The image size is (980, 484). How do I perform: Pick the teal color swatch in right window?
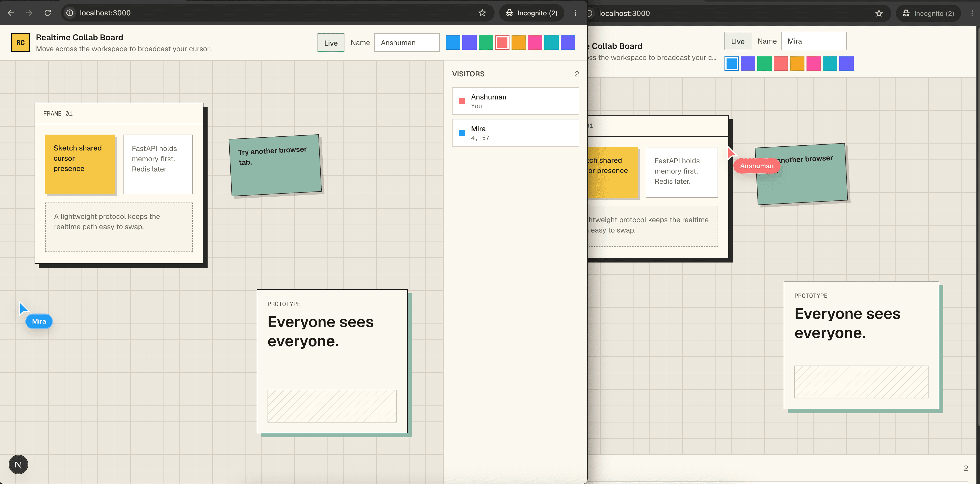(x=830, y=64)
